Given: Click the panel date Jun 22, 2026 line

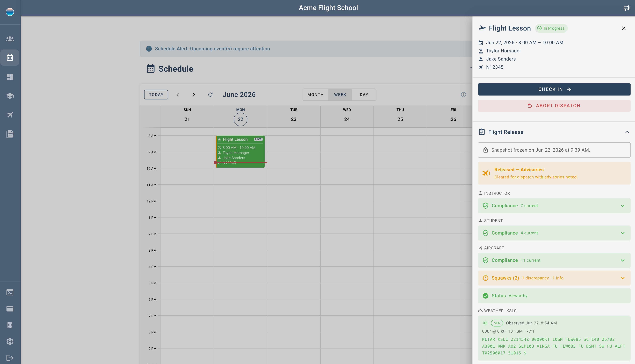Looking at the screenshot, I should pos(524,42).
